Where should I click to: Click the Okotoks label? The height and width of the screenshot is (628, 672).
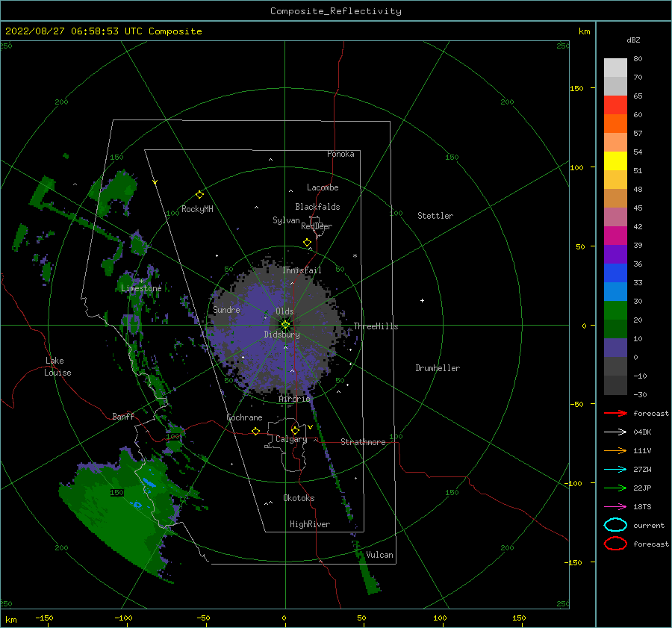pos(299,498)
